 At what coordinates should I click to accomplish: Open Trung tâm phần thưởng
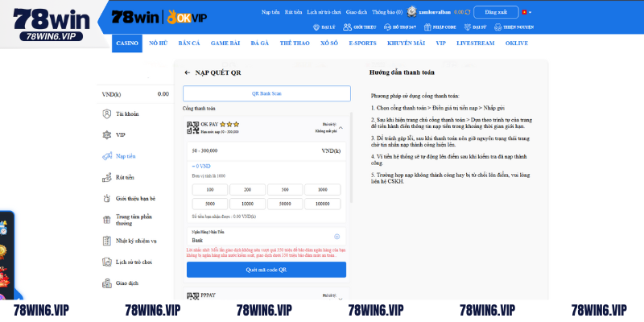coord(135,220)
